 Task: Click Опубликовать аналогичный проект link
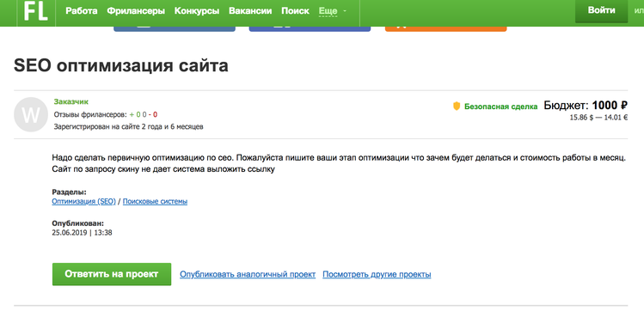[x=248, y=274]
